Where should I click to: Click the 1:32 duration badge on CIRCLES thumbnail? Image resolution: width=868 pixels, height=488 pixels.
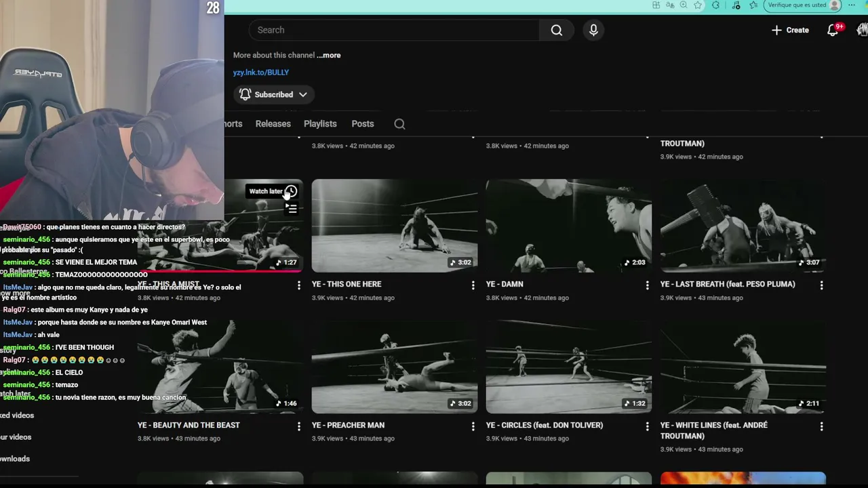635,403
